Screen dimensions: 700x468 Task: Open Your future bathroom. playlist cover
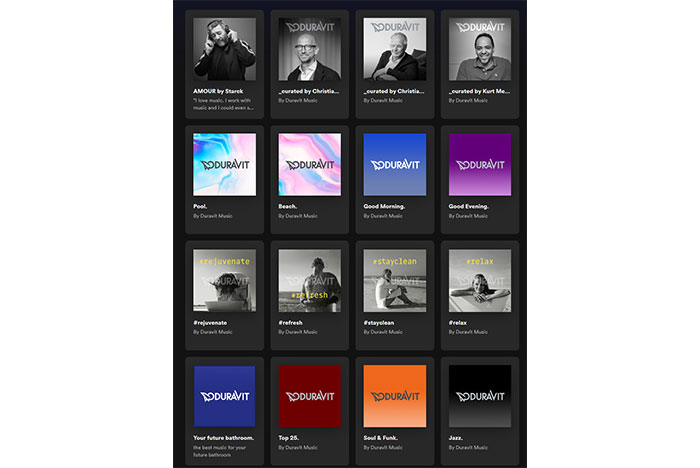[224, 396]
